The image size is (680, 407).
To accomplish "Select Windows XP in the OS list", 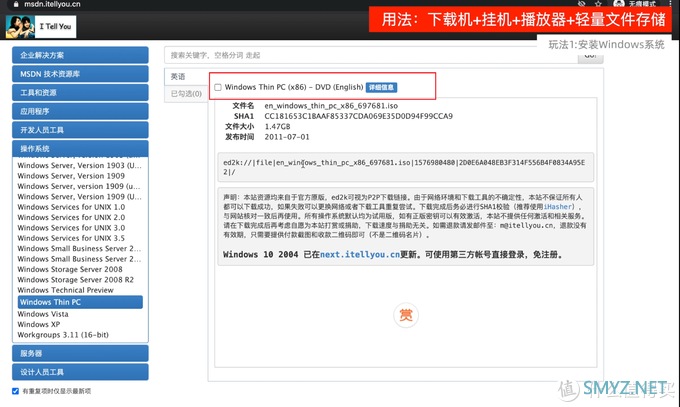I will (39, 324).
